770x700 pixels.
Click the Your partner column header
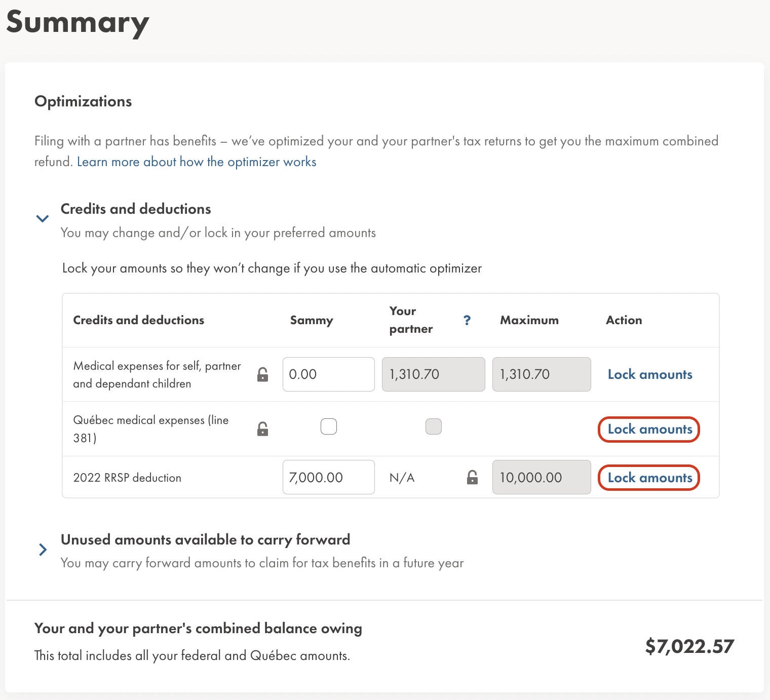click(x=411, y=320)
